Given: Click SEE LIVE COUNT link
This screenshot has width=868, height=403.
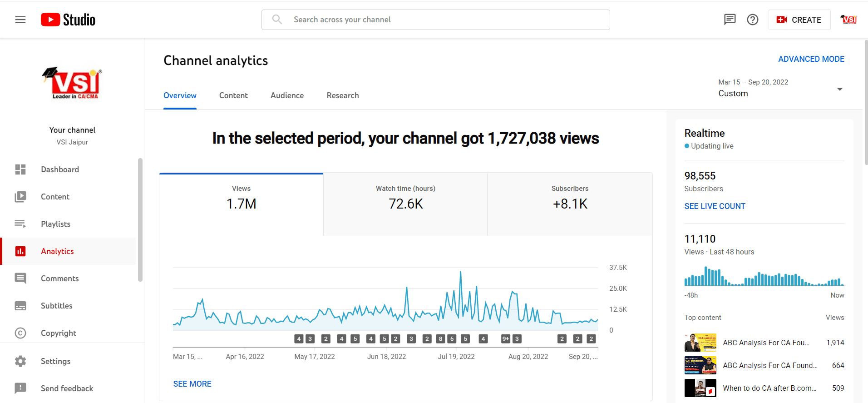Looking at the screenshot, I should pos(715,206).
